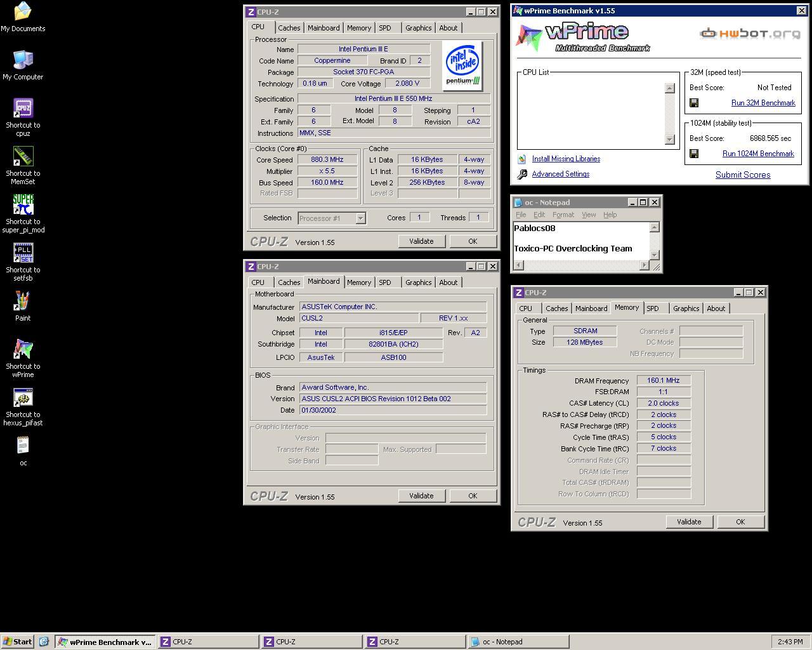Click the CUSL2 model field
The height and width of the screenshot is (650, 812).
pos(358,318)
